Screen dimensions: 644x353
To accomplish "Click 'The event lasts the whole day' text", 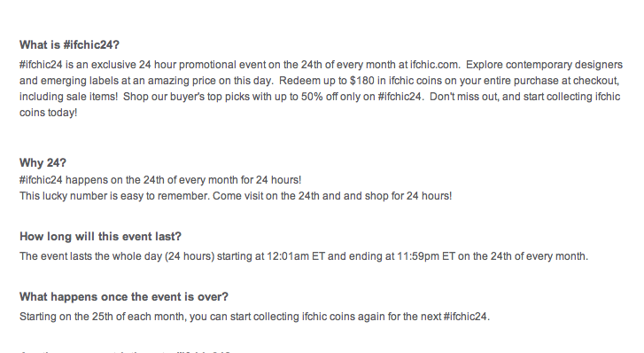I will 90,256.
